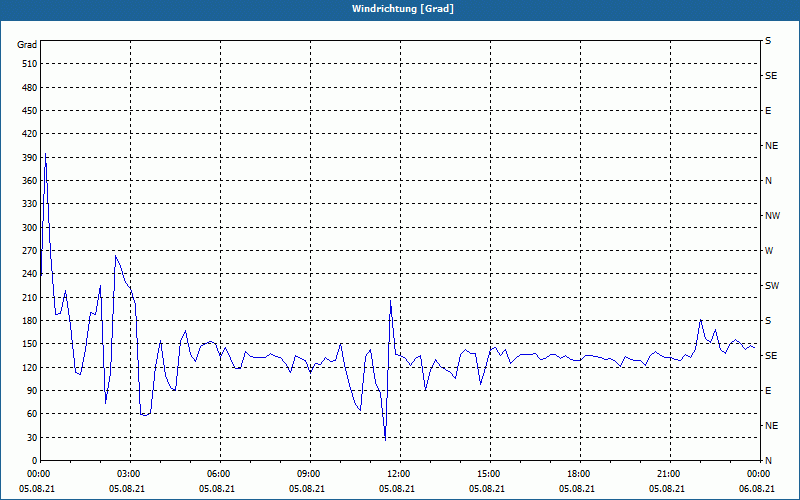This screenshot has width=800, height=500.
Task: Click the '90' y-axis label
Action: point(32,391)
